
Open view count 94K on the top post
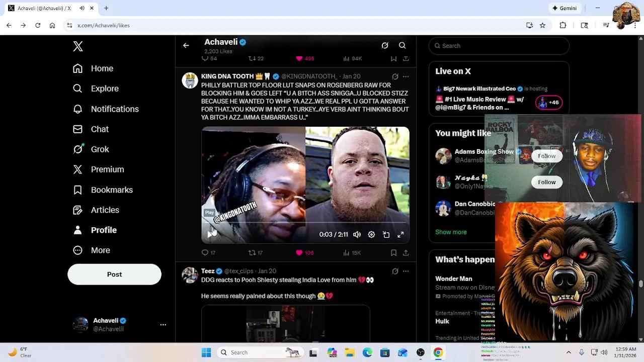point(352,58)
